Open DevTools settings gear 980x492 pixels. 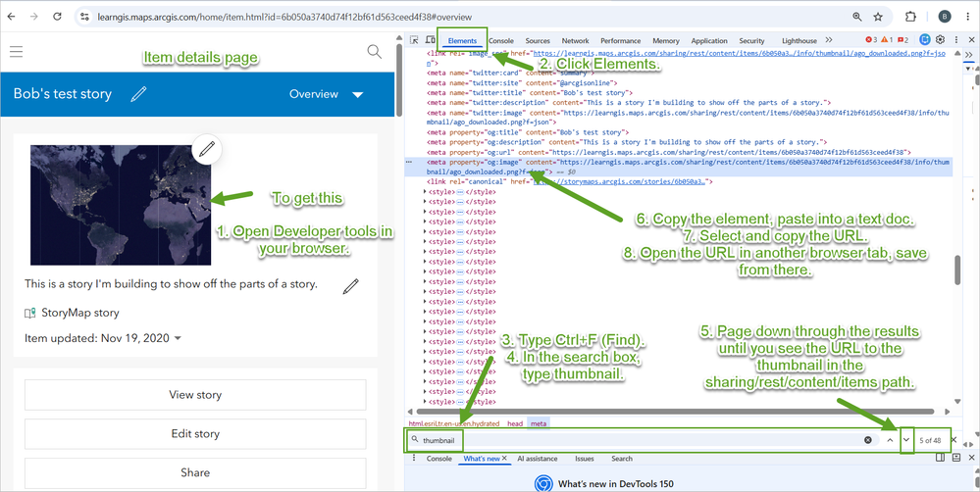tap(940, 40)
